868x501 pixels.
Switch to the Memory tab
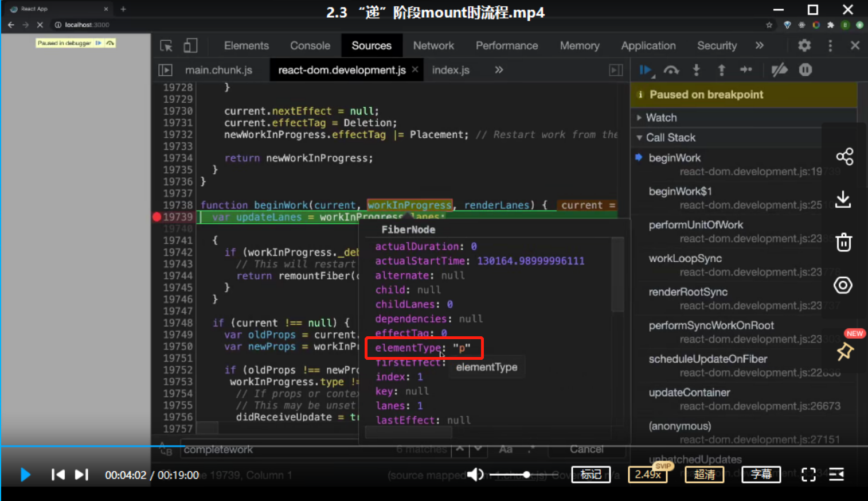[580, 46]
